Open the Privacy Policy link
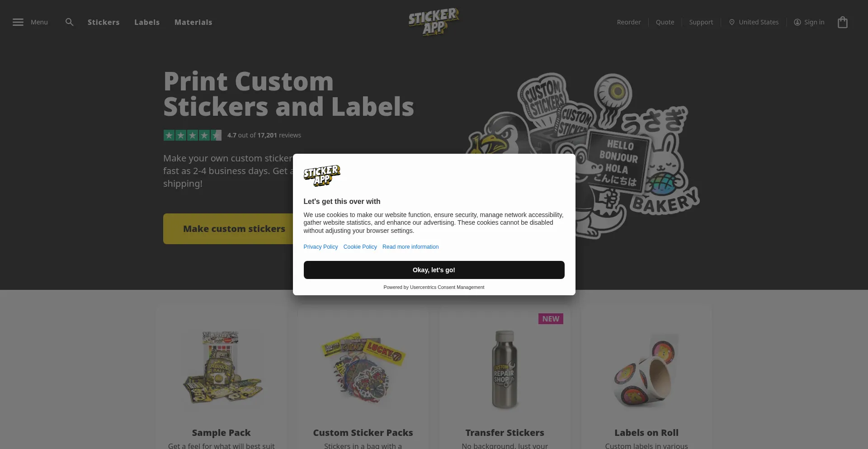 tap(321, 247)
